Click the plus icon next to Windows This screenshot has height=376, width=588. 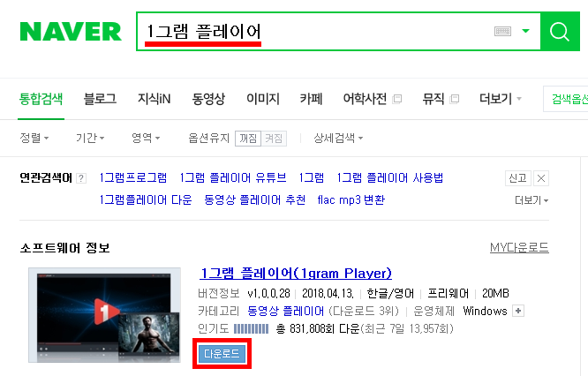coord(518,311)
